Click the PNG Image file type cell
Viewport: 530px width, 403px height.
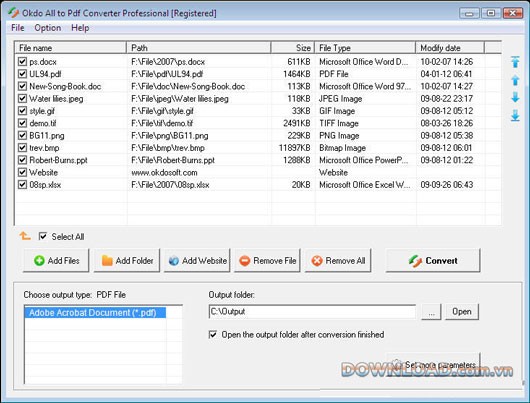[x=339, y=136]
